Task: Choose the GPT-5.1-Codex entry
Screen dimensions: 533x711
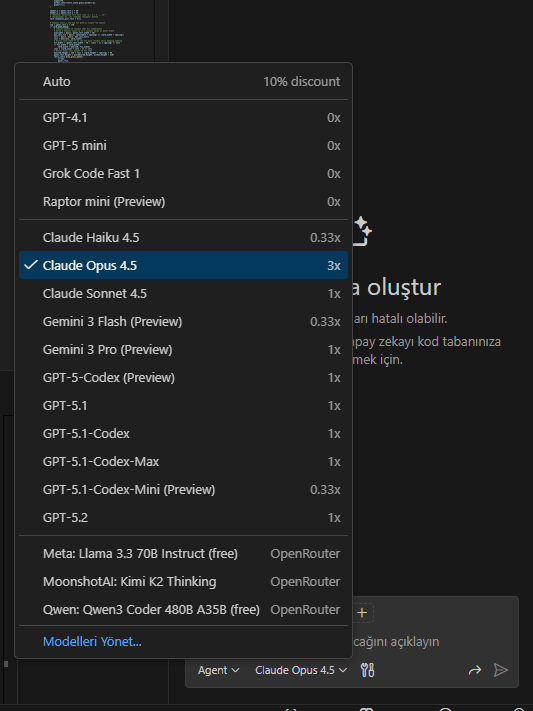Action: 183,434
